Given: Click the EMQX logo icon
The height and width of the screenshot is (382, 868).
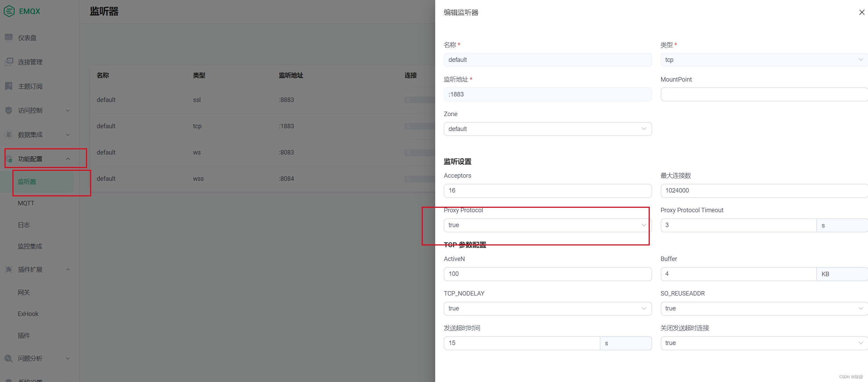Looking at the screenshot, I should (9, 11).
